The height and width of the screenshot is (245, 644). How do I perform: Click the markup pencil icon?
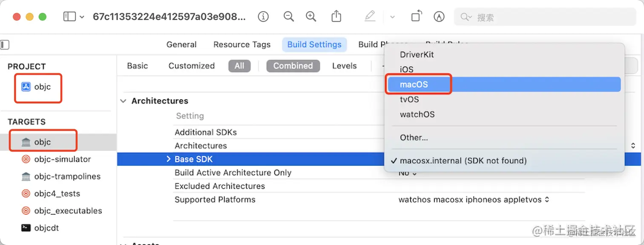(370, 17)
